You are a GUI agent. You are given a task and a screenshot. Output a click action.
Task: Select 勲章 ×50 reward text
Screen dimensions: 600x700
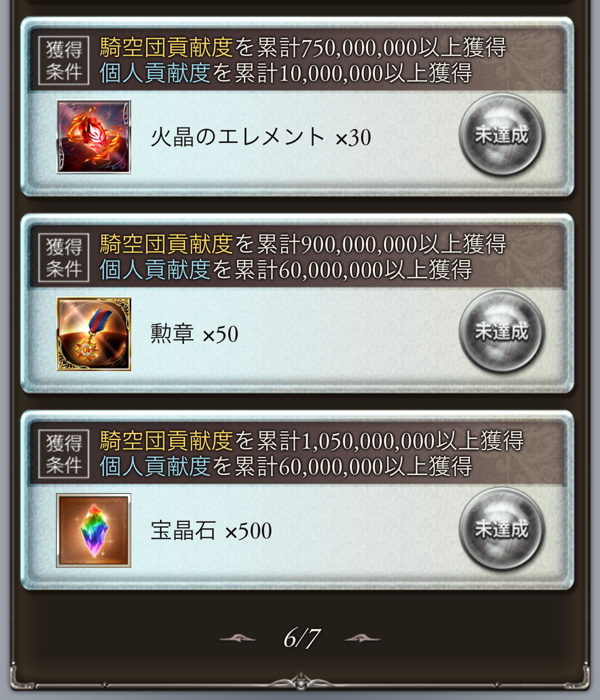[x=194, y=334]
